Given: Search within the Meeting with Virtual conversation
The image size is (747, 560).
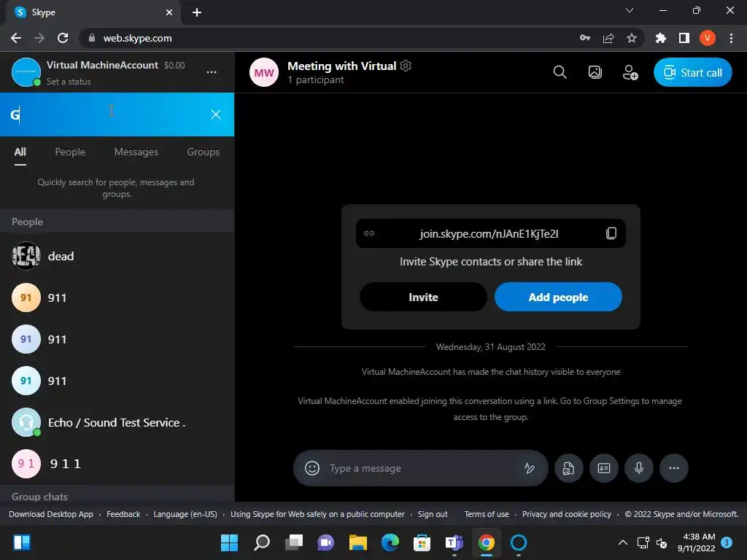Looking at the screenshot, I should [x=560, y=72].
